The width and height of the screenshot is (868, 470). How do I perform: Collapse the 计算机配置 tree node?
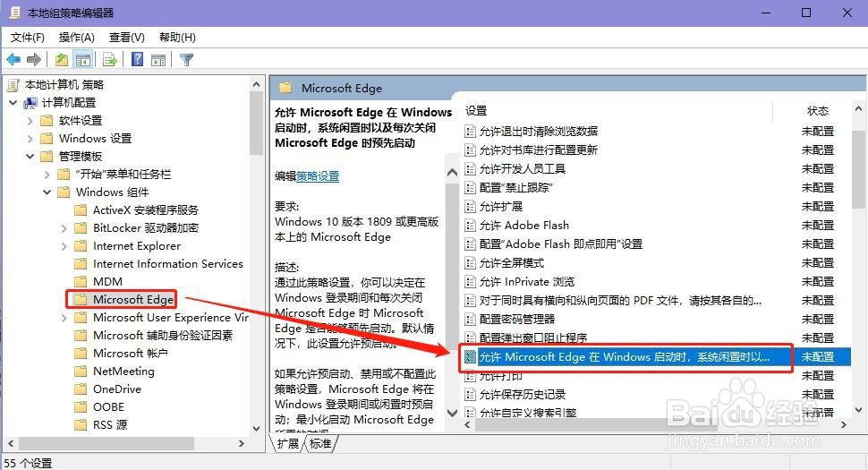click(13, 103)
